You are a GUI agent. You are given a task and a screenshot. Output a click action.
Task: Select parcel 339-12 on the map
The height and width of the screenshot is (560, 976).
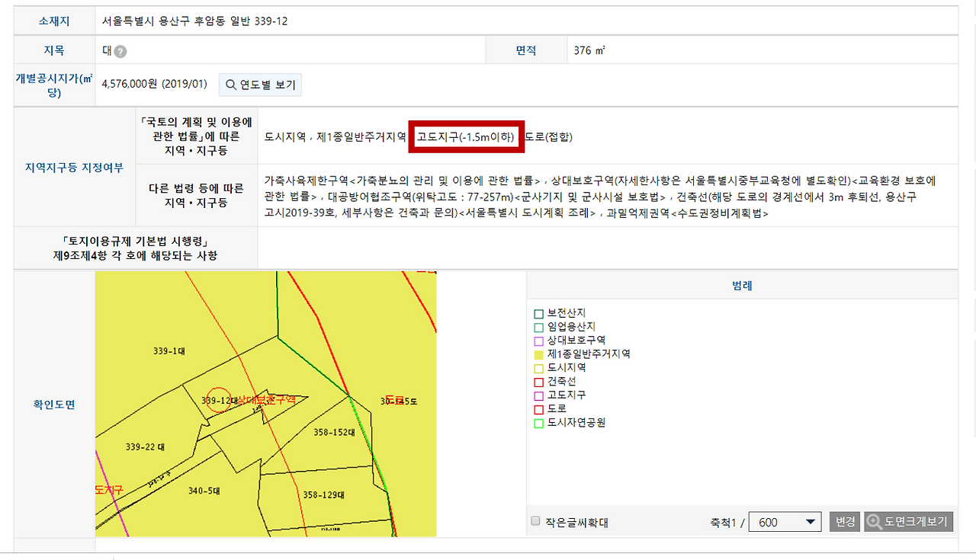click(x=219, y=398)
